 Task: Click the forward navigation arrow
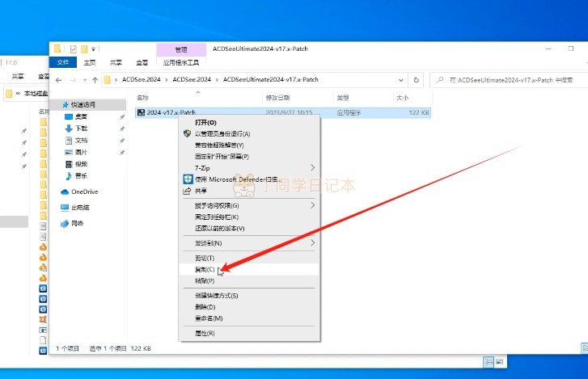[x=73, y=80]
